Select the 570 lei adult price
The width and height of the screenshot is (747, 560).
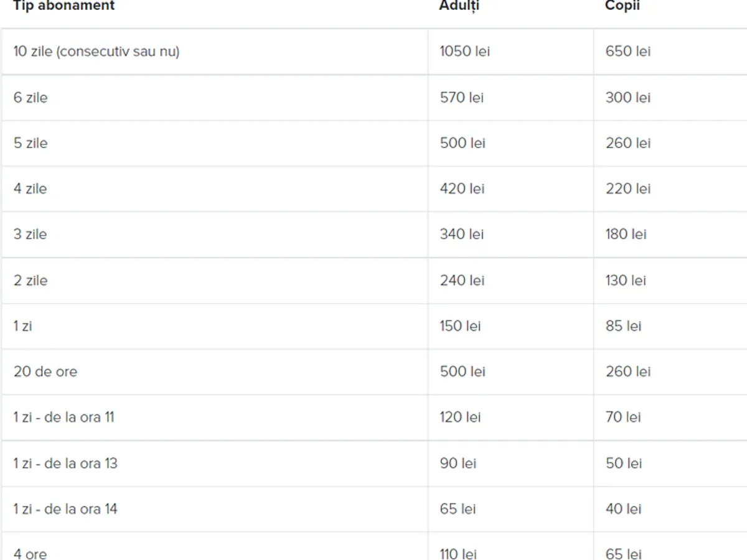461,97
